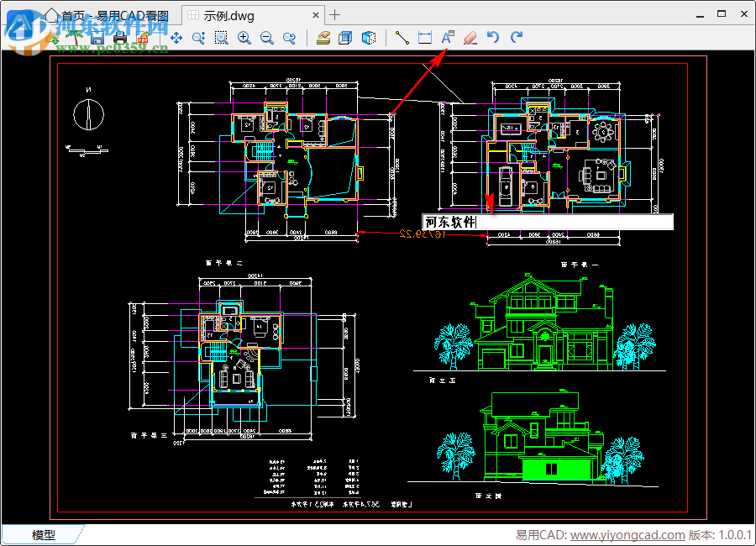756x546 pixels.
Task: Select the dimension annotation tool
Action: [x=424, y=38]
